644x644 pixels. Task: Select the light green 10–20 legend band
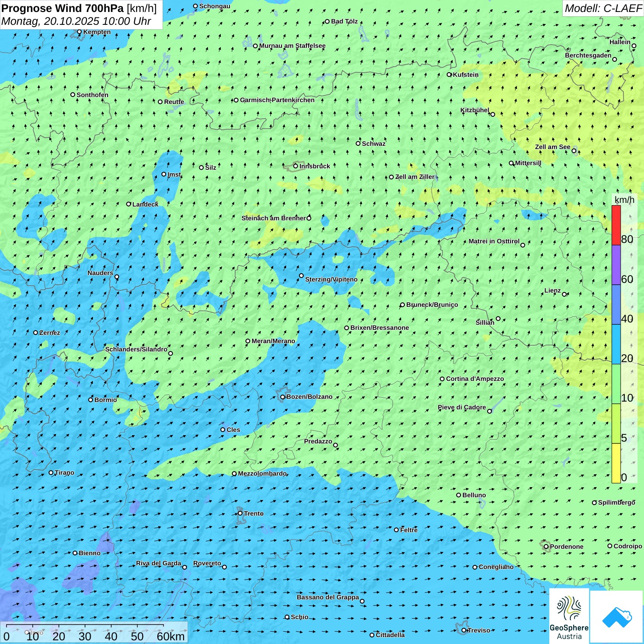pos(616,384)
